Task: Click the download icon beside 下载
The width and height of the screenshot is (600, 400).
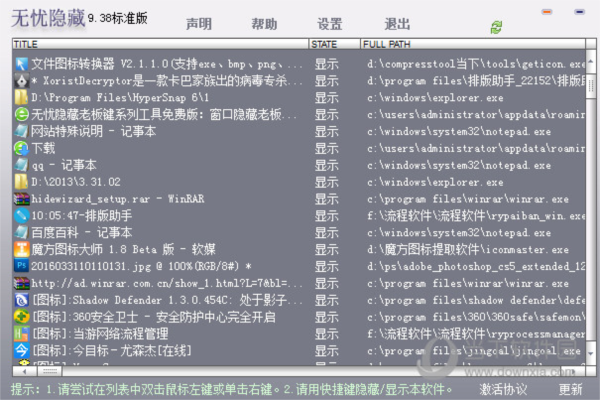Action: [21, 148]
